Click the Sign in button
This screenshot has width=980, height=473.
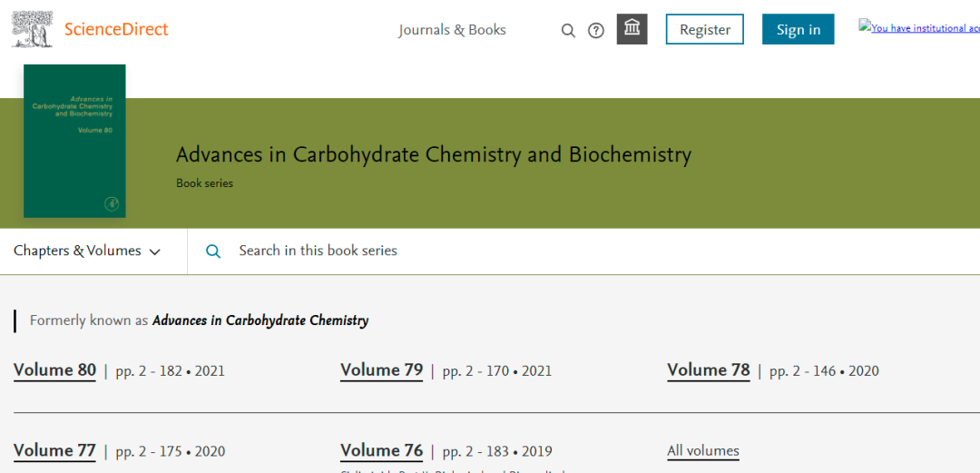798,29
